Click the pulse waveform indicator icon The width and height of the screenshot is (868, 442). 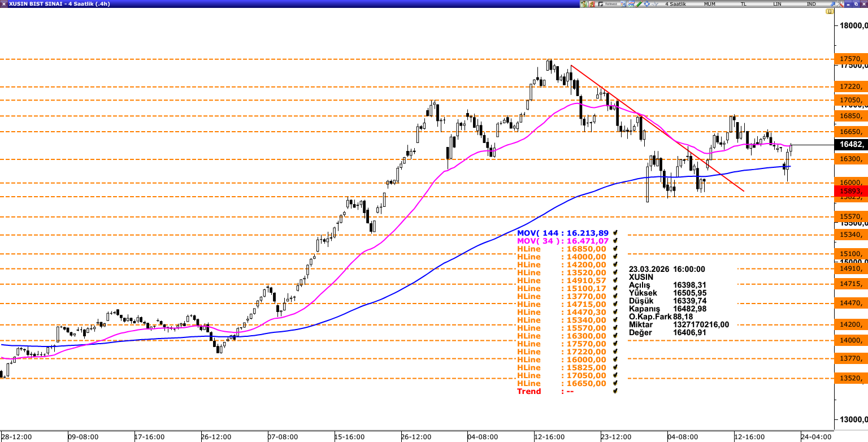click(x=654, y=4)
